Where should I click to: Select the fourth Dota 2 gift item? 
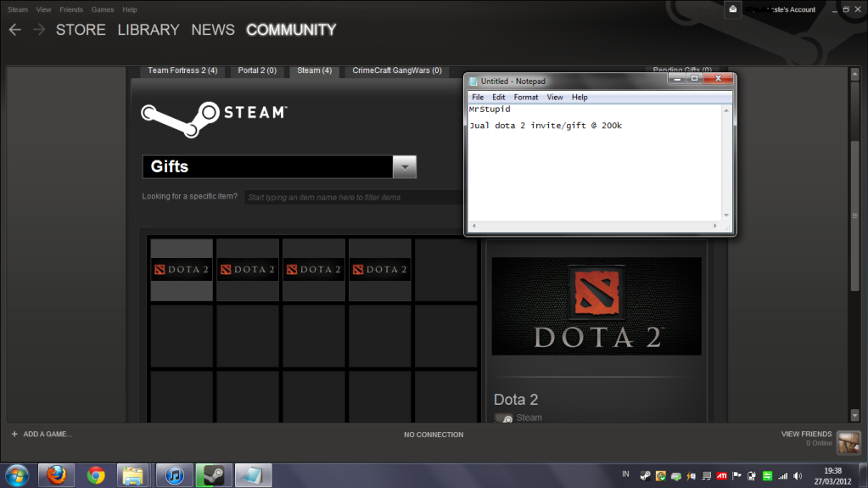point(380,270)
